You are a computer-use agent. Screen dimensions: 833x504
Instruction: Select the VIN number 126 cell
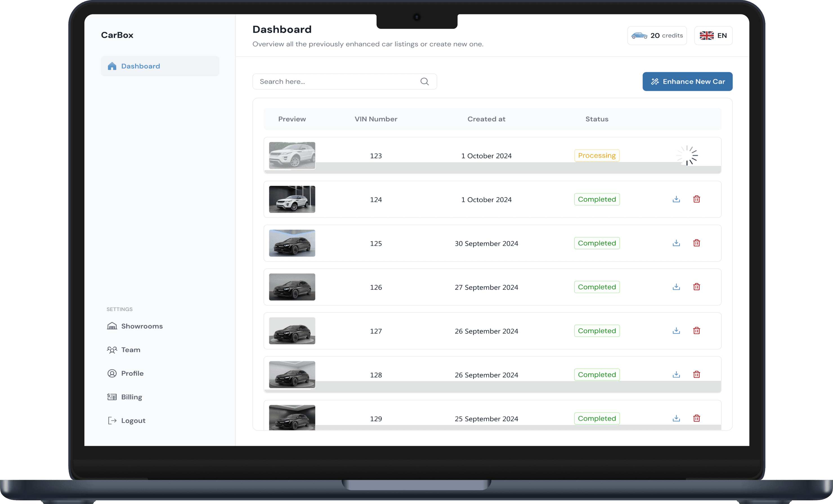point(376,287)
